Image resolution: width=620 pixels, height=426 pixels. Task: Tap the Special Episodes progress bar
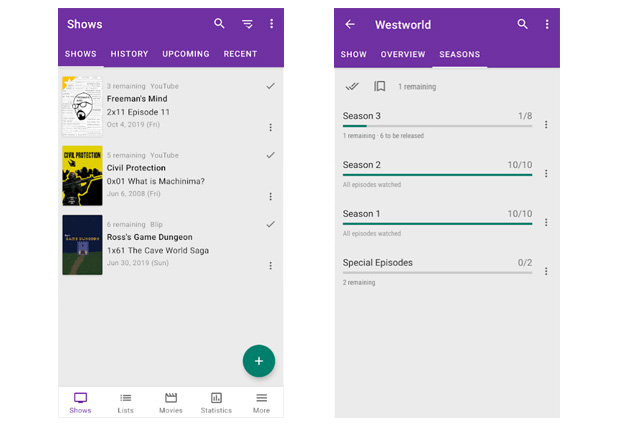pyautogui.click(x=437, y=273)
